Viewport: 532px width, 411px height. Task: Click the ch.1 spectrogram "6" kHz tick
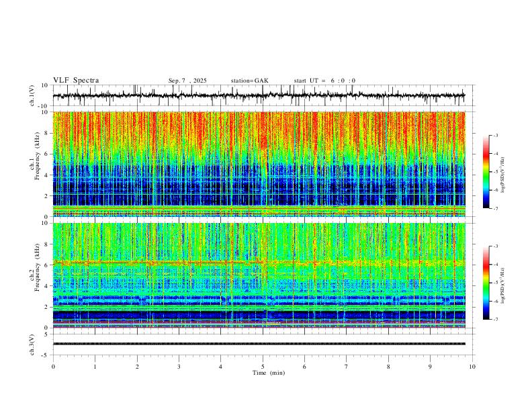(x=46, y=154)
